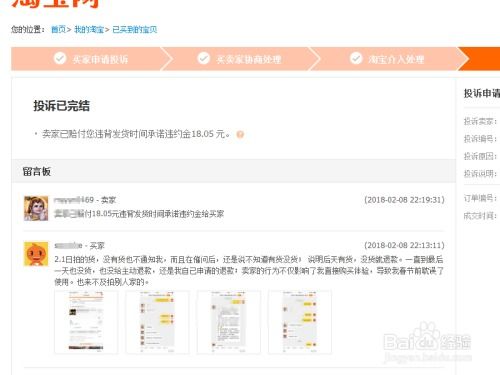Click the seller's avatar picture
The width and height of the screenshot is (500, 375).
pos(36,208)
